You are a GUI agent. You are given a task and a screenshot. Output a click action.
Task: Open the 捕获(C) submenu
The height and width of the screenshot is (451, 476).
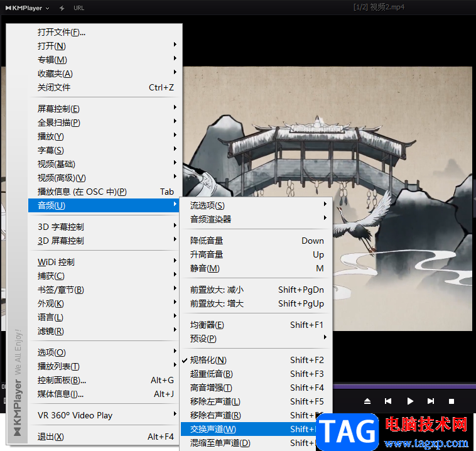[105, 276]
